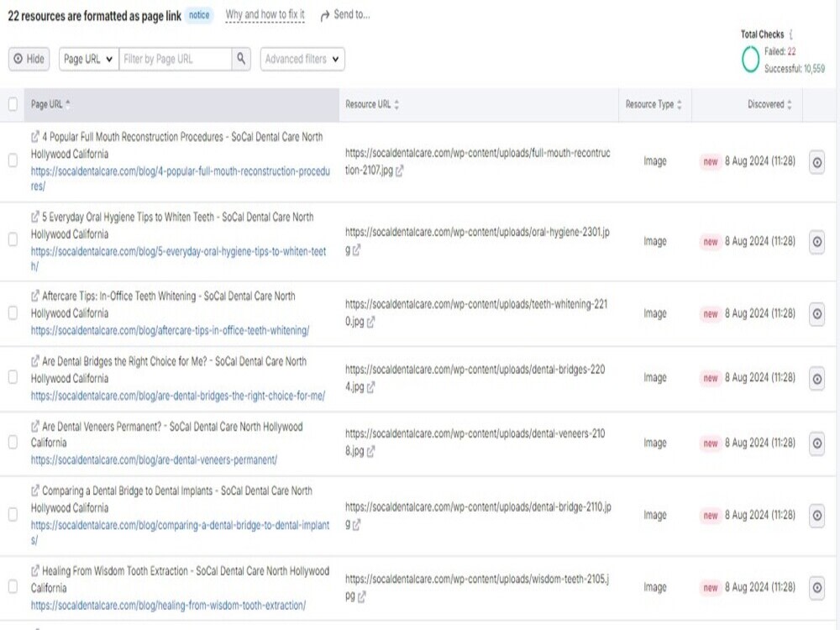Open Why and how to fix it
840x630 pixels.
(265, 15)
